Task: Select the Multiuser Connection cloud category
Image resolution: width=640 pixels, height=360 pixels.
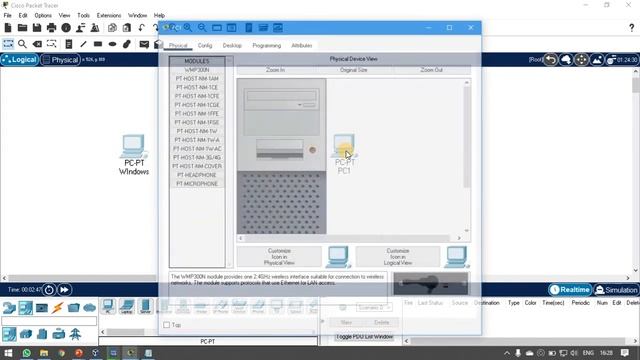Action: point(89,307)
